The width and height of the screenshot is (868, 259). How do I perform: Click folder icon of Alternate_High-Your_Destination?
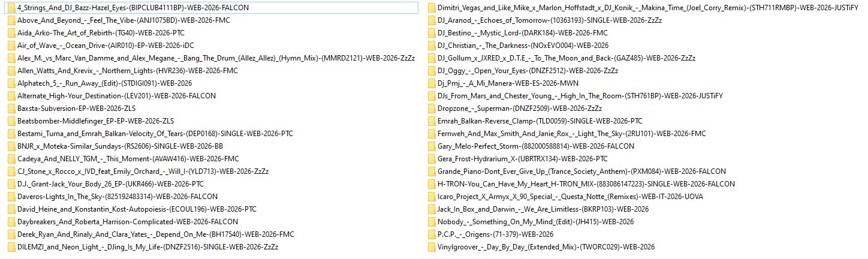coord(12,96)
